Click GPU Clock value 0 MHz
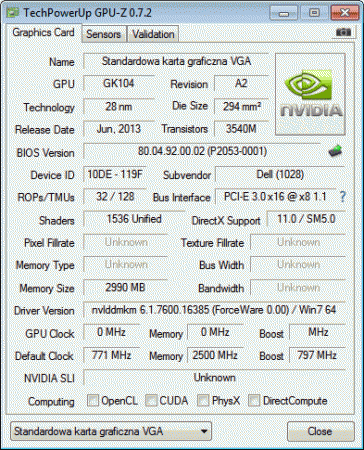The image size is (364, 450). (x=111, y=332)
